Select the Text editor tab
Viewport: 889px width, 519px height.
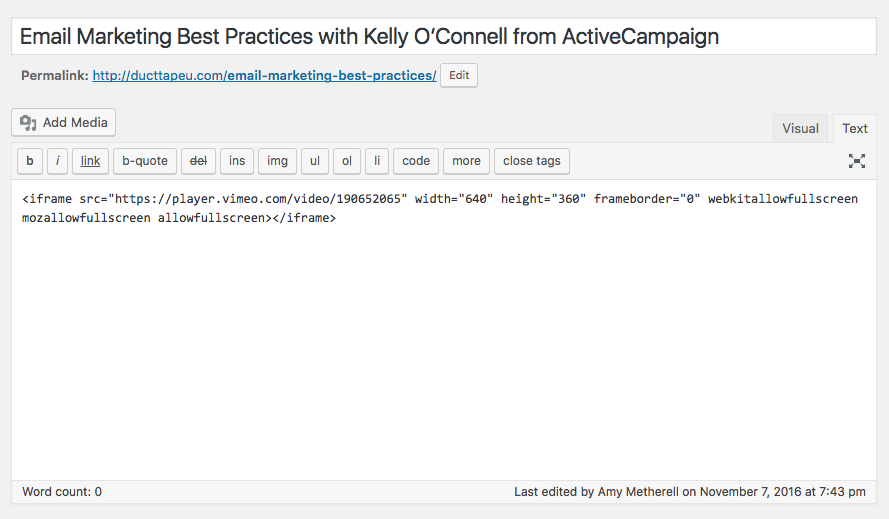(854, 129)
